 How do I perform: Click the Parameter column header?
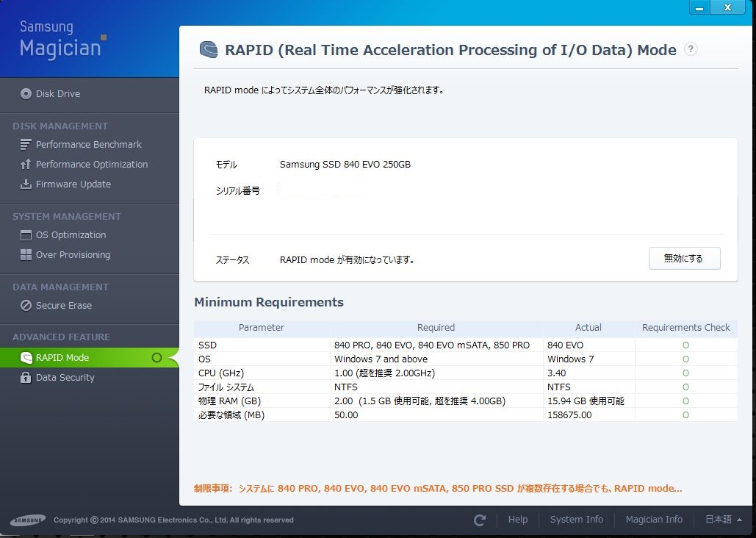(x=262, y=327)
